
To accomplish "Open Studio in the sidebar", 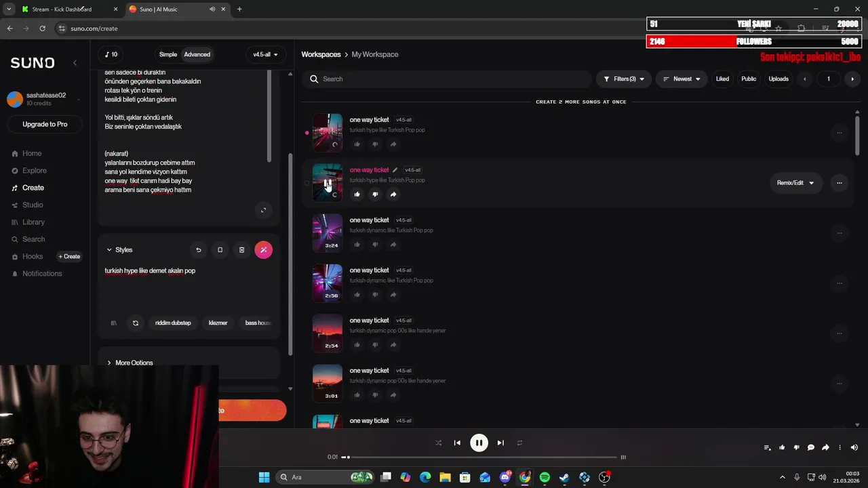I will click(x=33, y=205).
